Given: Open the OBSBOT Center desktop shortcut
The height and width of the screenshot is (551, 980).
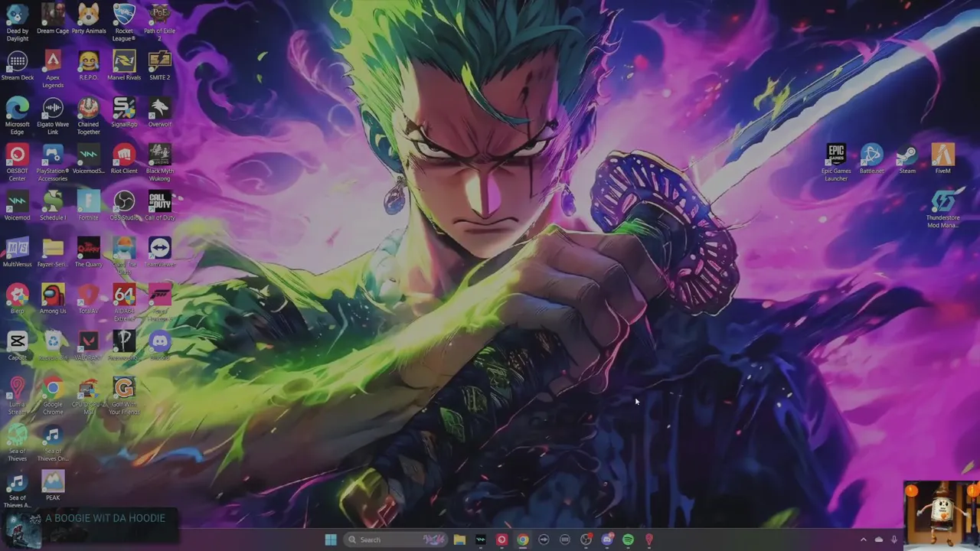Looking at the screenshot, I should (x=17, y=155).
